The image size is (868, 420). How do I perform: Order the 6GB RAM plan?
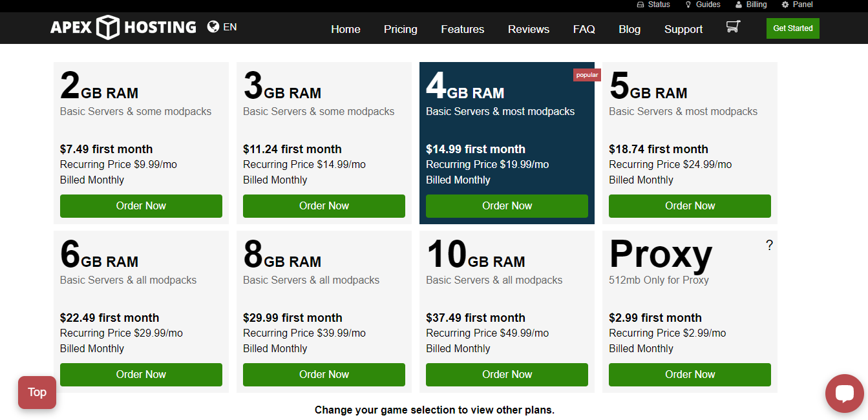point(141,375)
